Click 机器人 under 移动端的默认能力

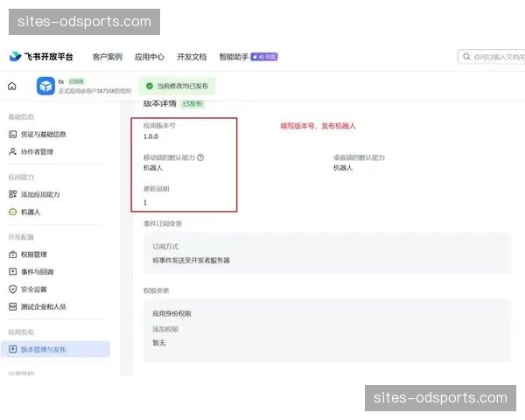point(153,168)
